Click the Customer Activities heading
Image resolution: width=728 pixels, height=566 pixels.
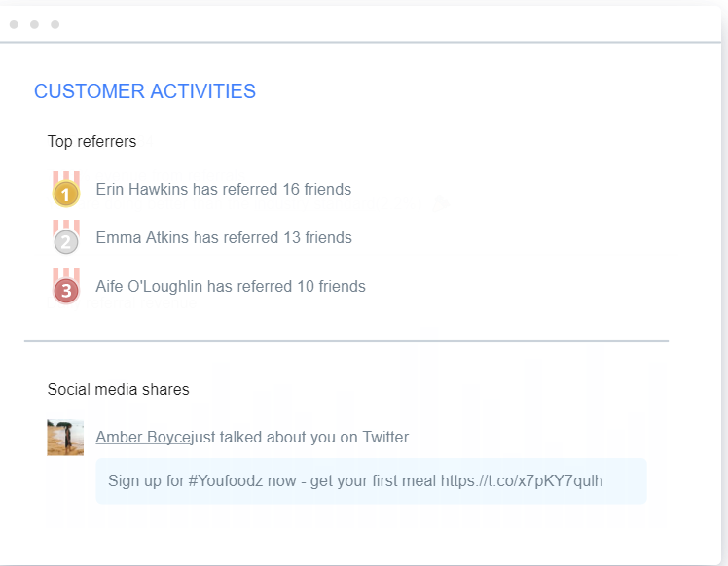pyautogui.click(x=145, y=91)
